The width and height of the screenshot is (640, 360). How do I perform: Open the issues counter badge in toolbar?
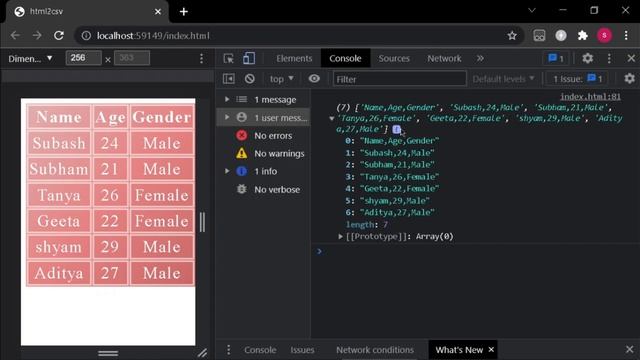tap(556, 58)
